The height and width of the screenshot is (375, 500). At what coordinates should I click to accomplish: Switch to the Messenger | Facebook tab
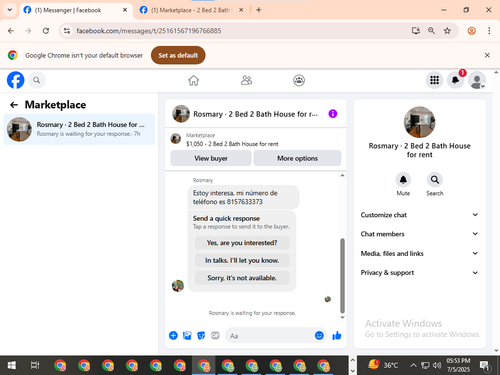click(68, 10)
